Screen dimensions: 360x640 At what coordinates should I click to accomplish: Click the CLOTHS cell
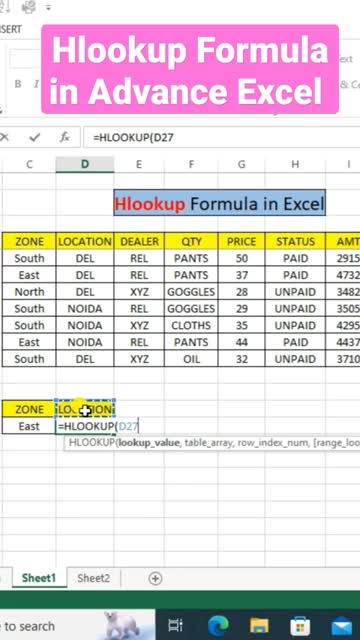coord(191,325)
